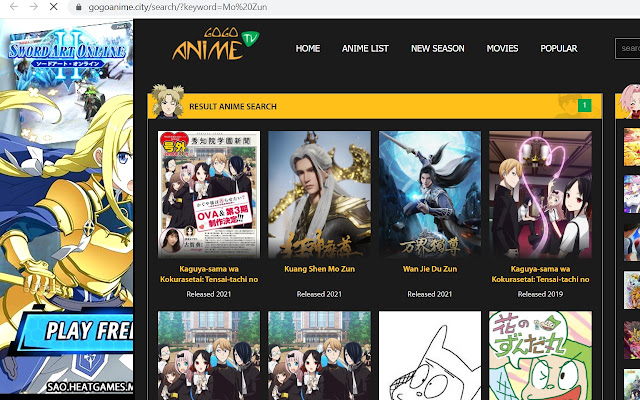Screen dimensions: 640x400
Task: Click the address bar URL
Action: pyautogui.click(x=178, y=7)
